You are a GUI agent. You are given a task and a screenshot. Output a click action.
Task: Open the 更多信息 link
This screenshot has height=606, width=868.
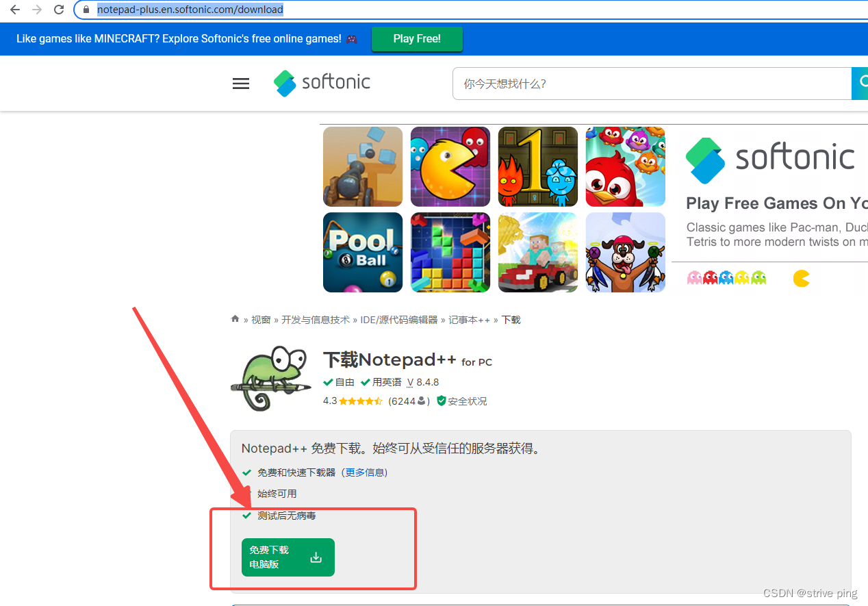pyautogui.click(x=365, y=472)
